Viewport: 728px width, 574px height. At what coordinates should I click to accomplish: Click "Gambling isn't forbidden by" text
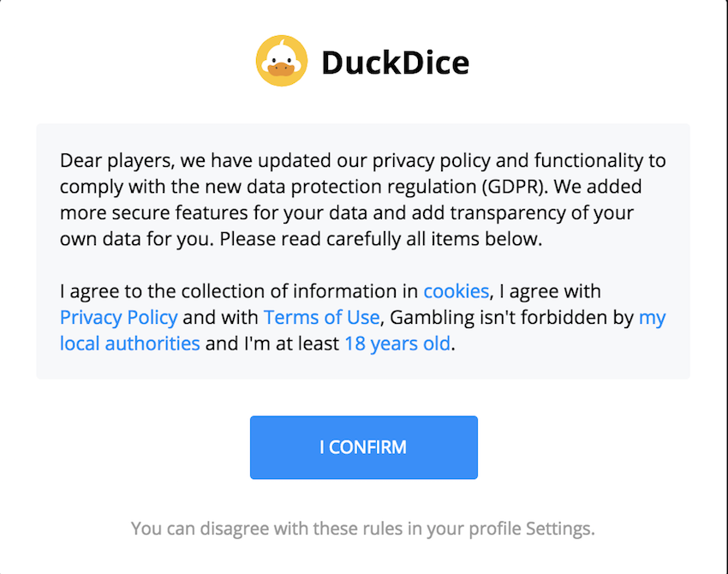511,318
